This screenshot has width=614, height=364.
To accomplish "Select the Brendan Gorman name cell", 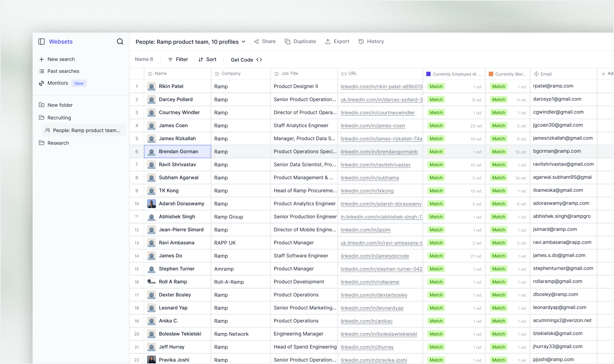I will pos(177,151).
